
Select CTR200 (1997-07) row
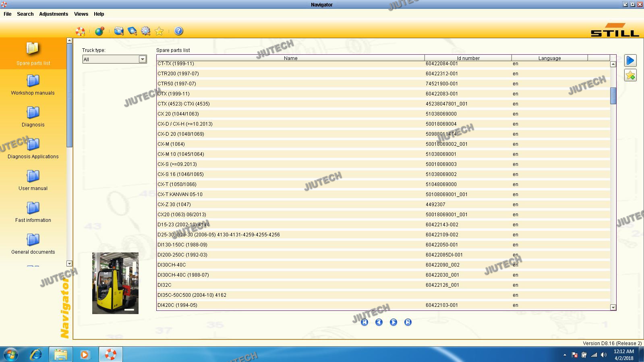point(383,74)
